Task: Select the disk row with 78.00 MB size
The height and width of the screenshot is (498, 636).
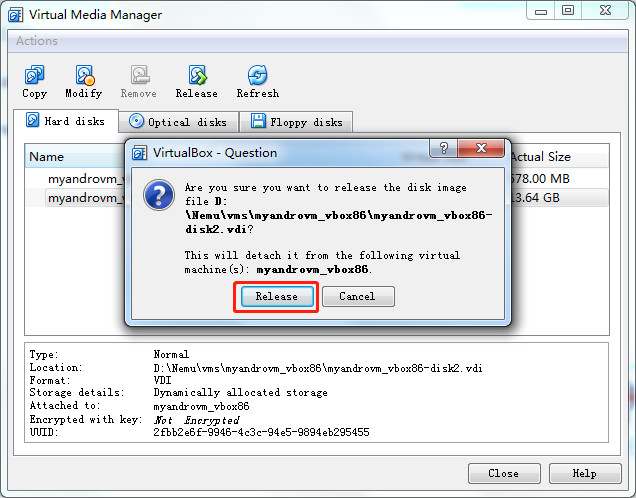Action: coord(316,178)
